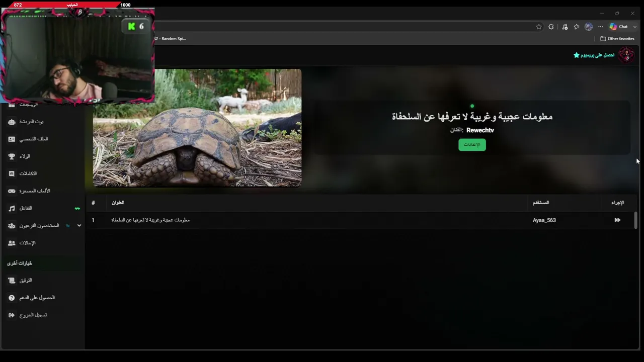Click the الإجراء column header
Image resolution: width=644 pixels, height=362 pixels.
618,203
